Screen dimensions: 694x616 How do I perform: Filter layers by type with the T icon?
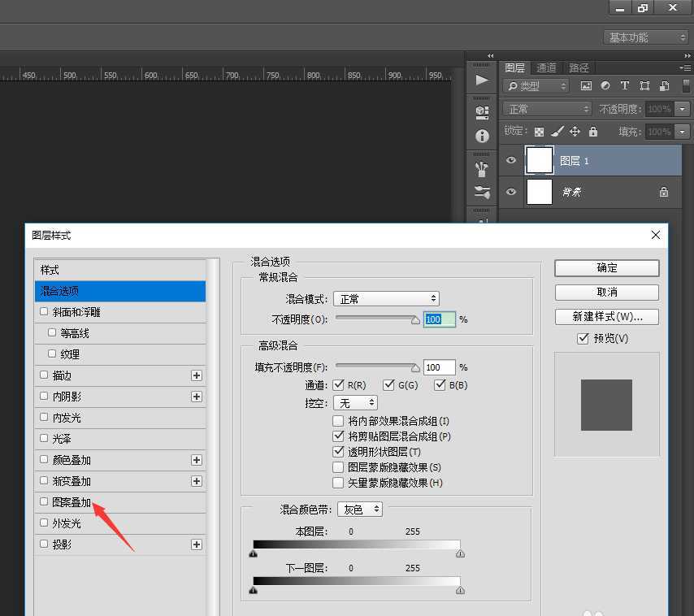(624, 85)
